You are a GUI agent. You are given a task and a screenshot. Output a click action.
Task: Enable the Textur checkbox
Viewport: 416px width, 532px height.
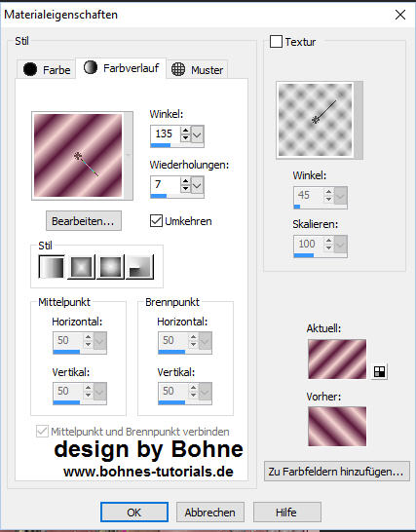point(276,42)
